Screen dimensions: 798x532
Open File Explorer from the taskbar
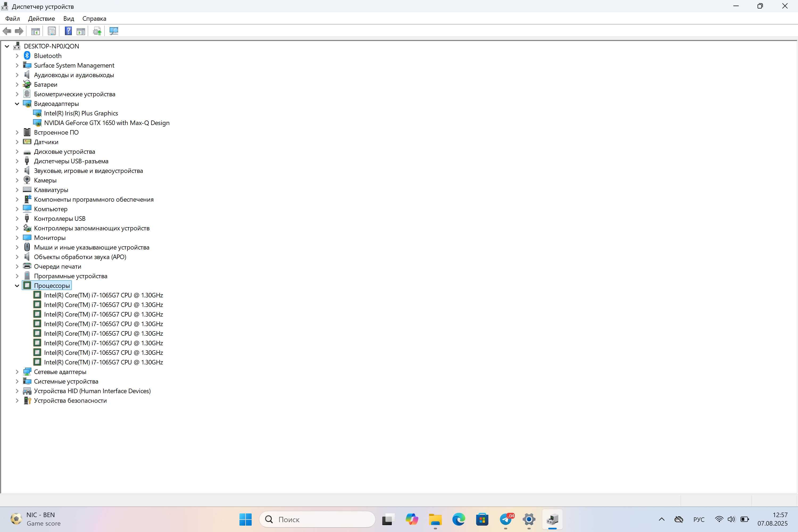coord(435,519)
